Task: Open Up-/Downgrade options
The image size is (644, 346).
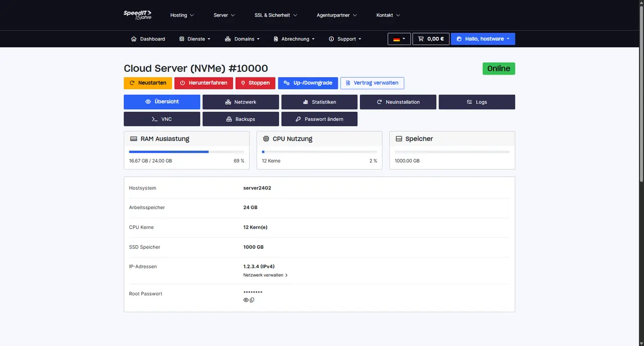Action: point(308,83)
